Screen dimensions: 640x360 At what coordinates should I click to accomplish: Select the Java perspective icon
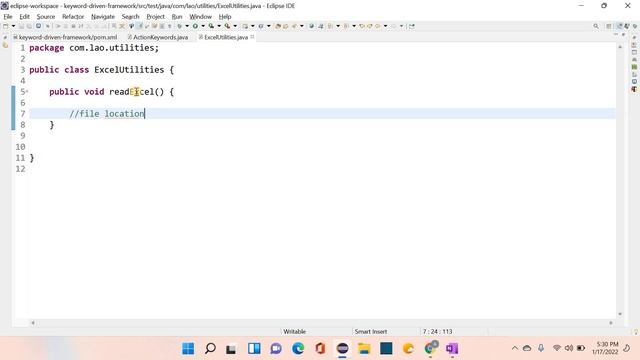620,26
